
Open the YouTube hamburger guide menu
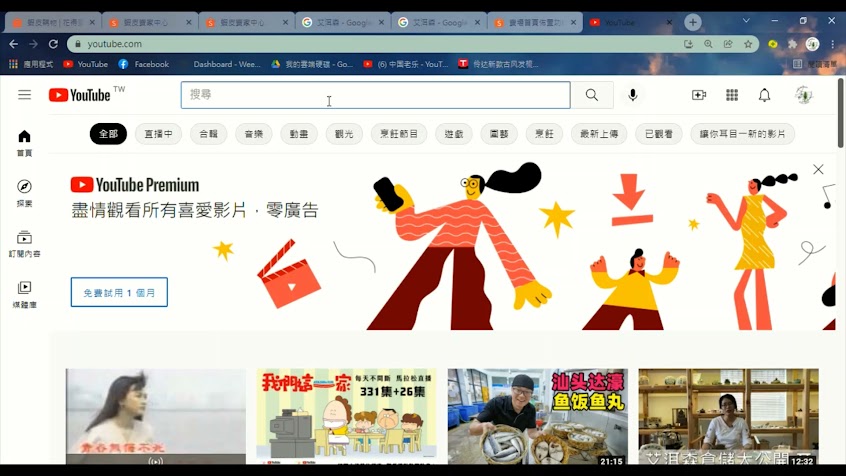24,95
